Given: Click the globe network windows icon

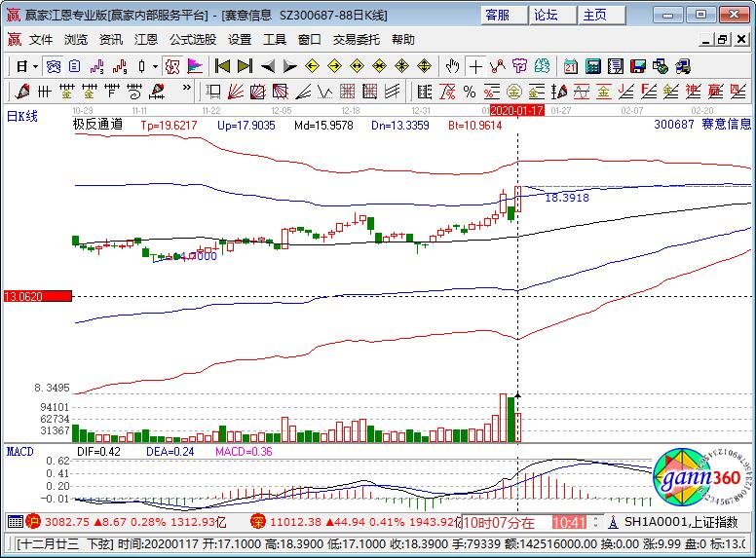Looking at the screenshot, I should point(661,66).
